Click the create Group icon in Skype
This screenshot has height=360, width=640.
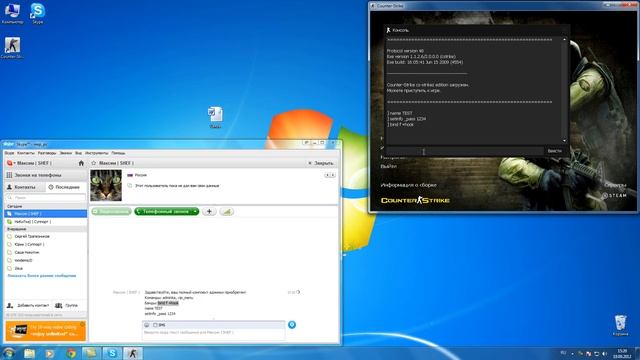pyautogui.click(x=58, y=305)
